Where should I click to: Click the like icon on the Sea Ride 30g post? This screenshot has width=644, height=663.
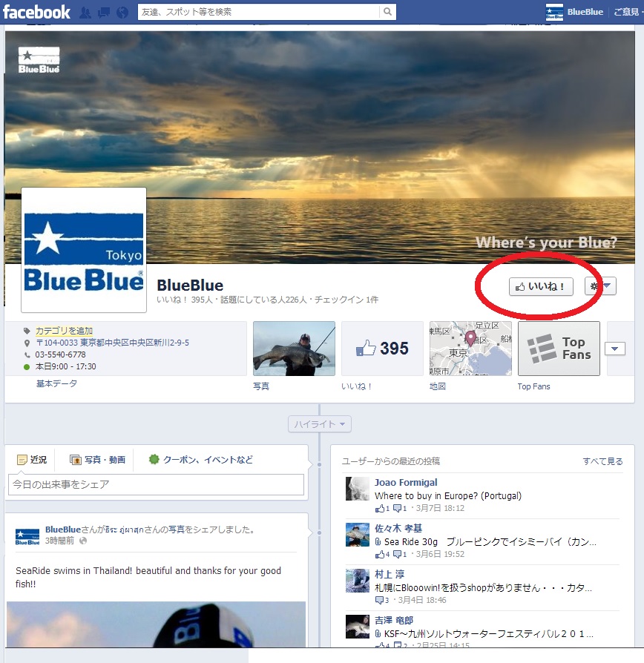(x=380, y=554)
